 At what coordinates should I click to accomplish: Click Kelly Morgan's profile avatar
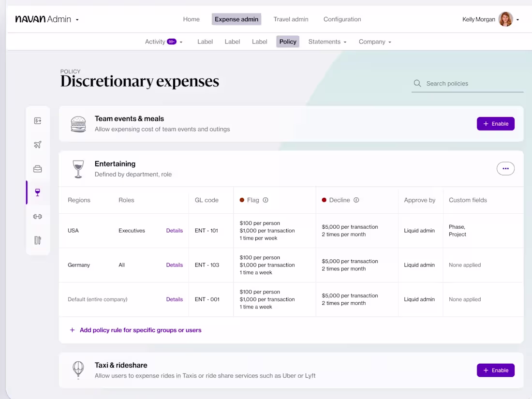click(x=505, y=19)
